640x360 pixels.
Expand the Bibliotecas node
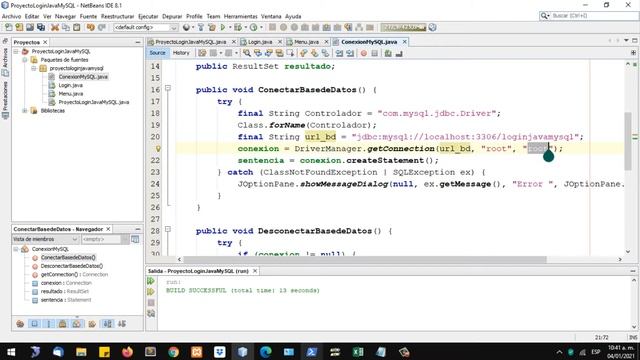click(25, 111)
